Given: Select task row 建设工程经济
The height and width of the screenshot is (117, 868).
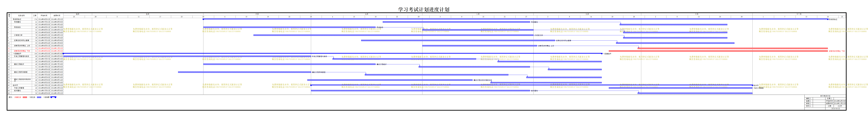Looking at the screenshot, I should [x=35, y=64].
